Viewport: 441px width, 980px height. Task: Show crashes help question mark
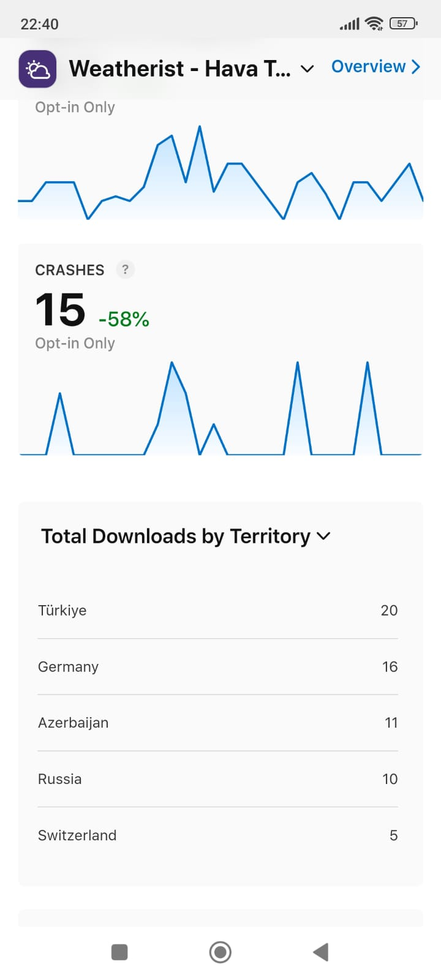(125, 269)
